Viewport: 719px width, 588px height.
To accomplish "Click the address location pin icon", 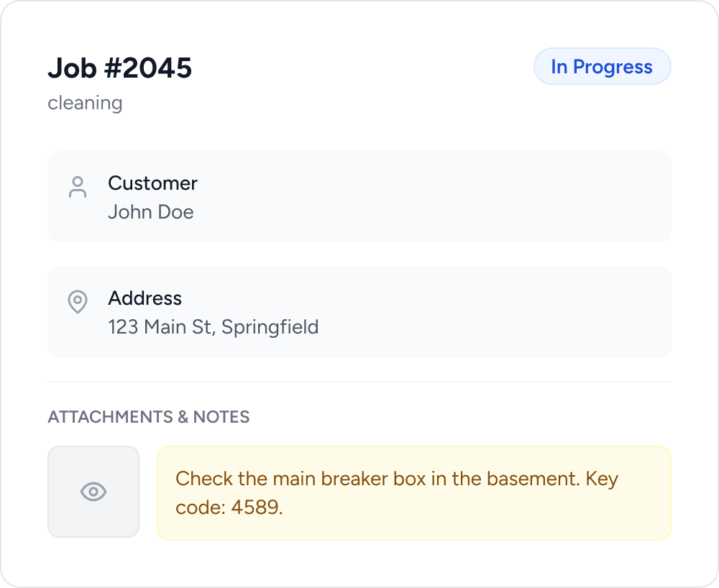I will click(x=78, y=302).
